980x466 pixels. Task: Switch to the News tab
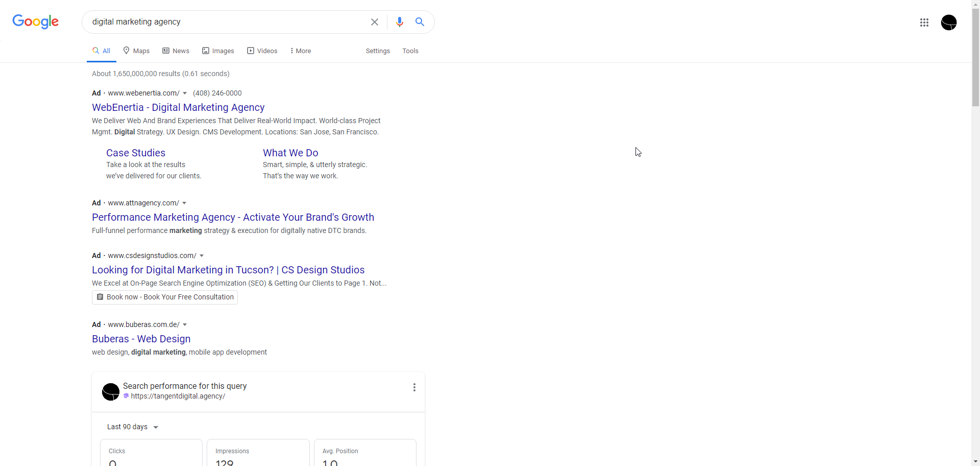(176, 51)
